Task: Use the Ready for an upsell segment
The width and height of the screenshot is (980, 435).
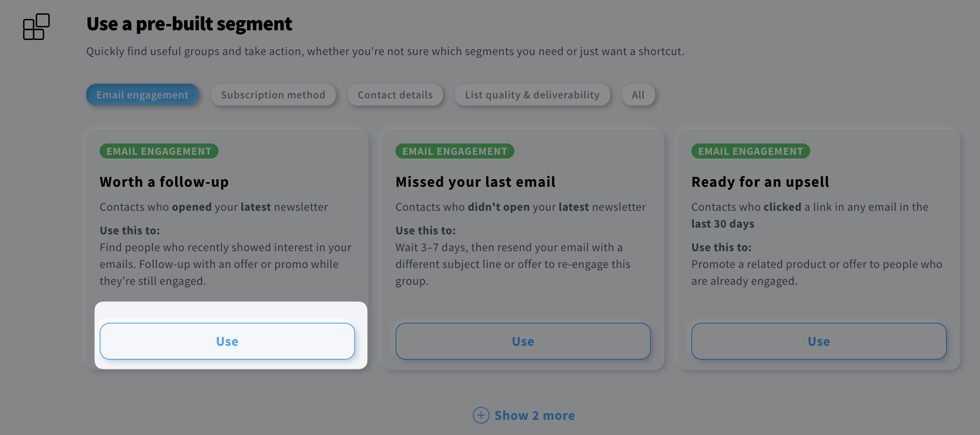Action: tap(819, 341)
